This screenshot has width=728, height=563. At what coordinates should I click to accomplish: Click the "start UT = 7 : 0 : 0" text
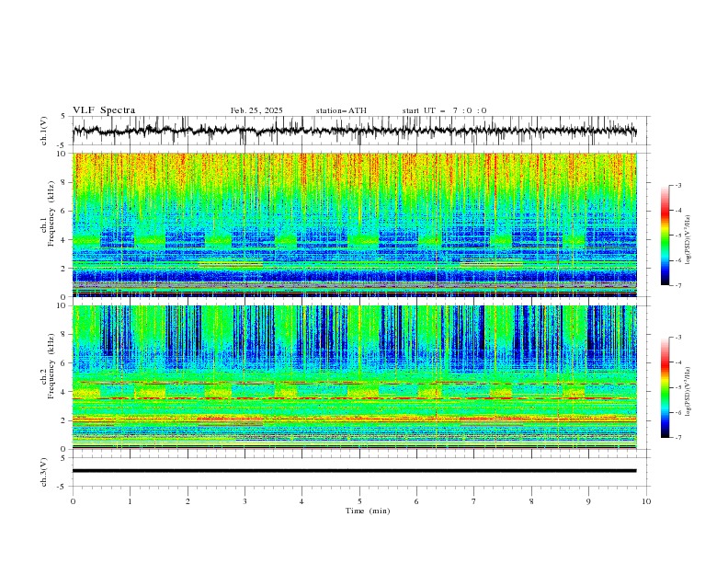[444, 110]
